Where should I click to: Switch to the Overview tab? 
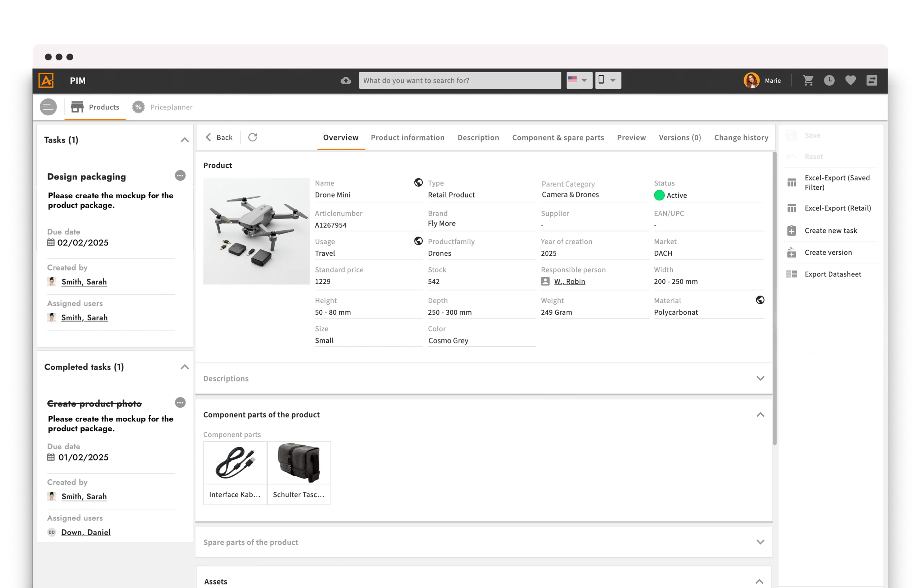(341, 138)
